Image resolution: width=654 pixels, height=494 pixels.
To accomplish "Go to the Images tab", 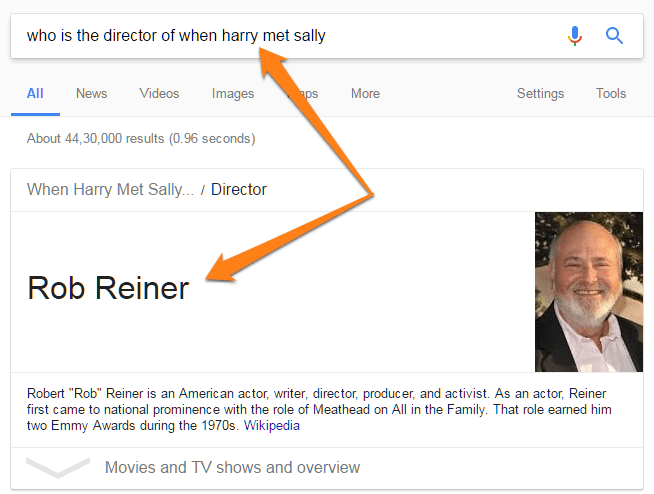I will click(x=233, y=93).
